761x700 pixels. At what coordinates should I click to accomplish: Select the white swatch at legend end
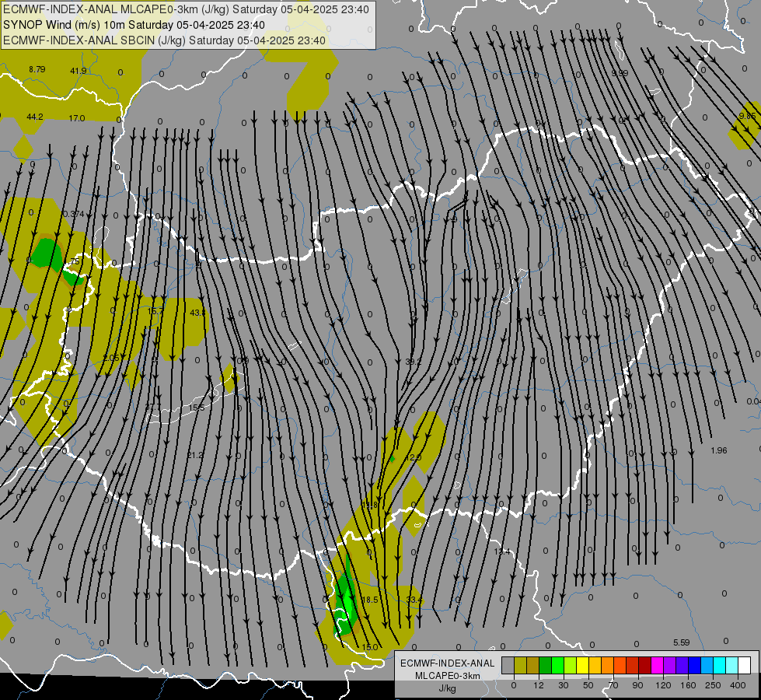coord(745,666)
